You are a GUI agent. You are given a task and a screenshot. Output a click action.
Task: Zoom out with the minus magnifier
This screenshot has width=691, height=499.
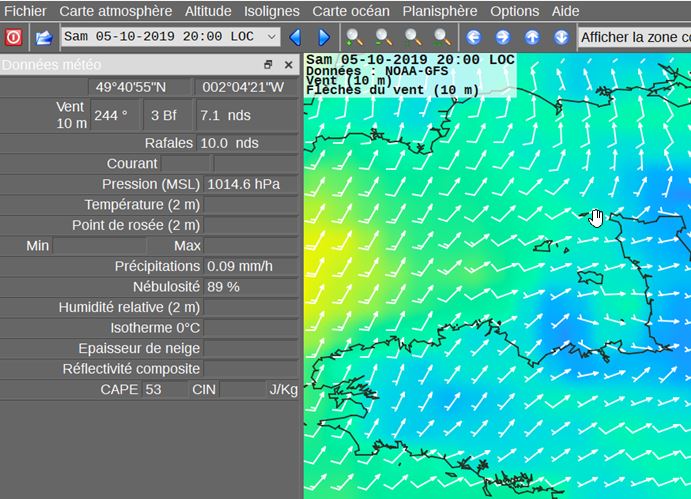pos(383,37)
